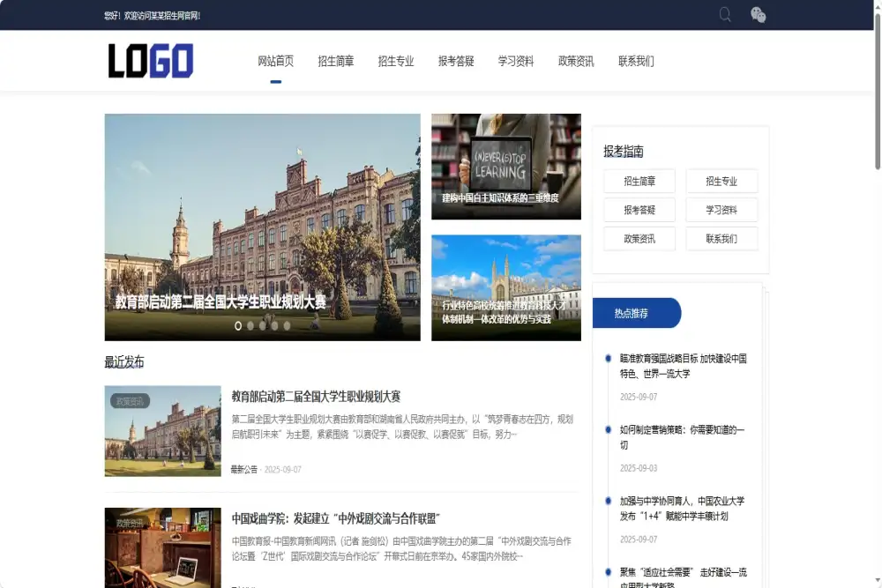Click 政策资讯 button in 报考指南 panel
The width and height of the screenshot is (882, 588).
639,239
